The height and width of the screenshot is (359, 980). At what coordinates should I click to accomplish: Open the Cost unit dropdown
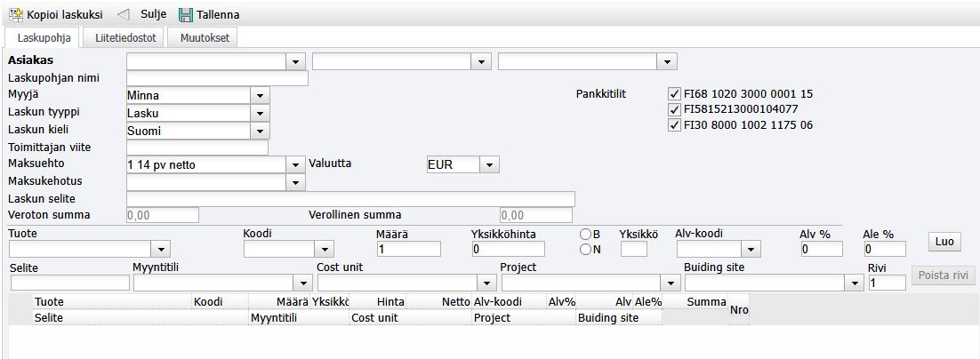click(486, 283)
